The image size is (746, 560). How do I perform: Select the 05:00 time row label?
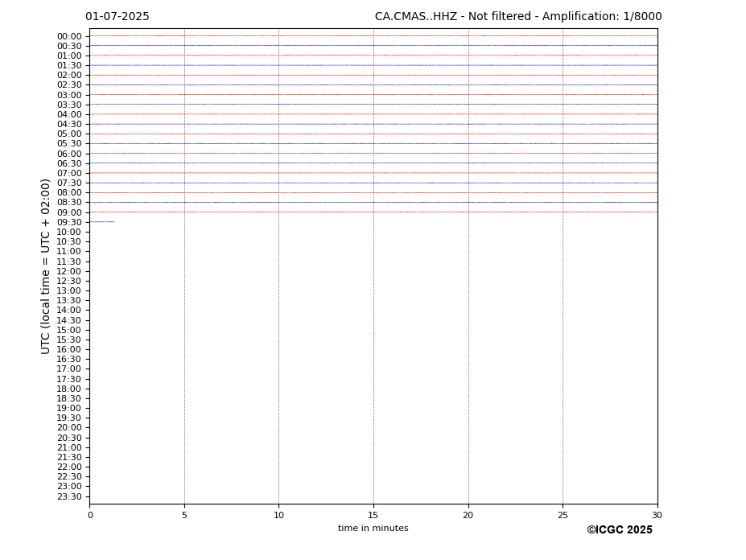pos(69,134)
